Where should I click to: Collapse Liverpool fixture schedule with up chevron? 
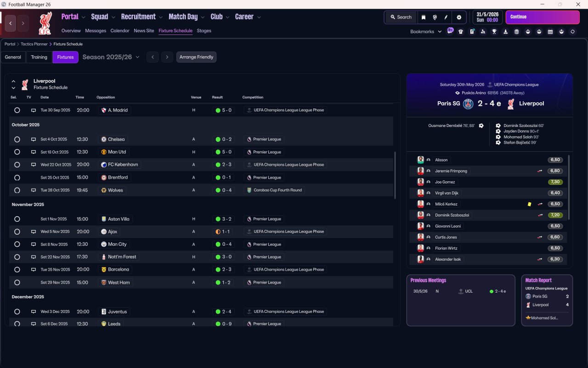coord(13,81)
